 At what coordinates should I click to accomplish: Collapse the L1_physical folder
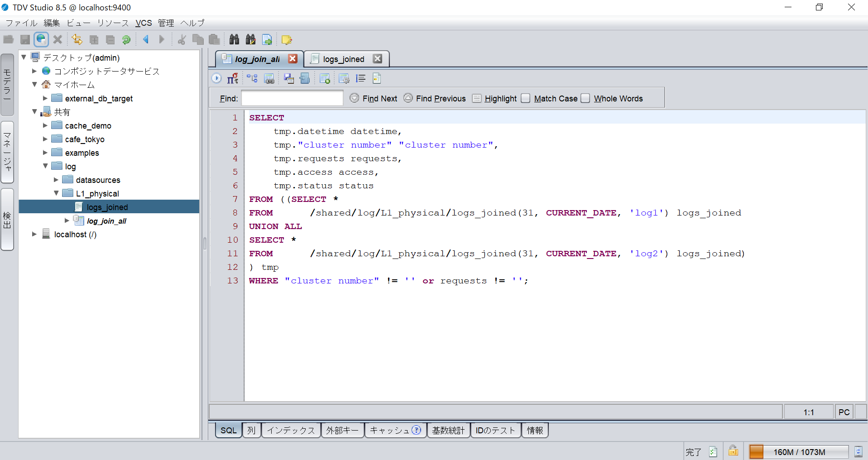[56, 193]
